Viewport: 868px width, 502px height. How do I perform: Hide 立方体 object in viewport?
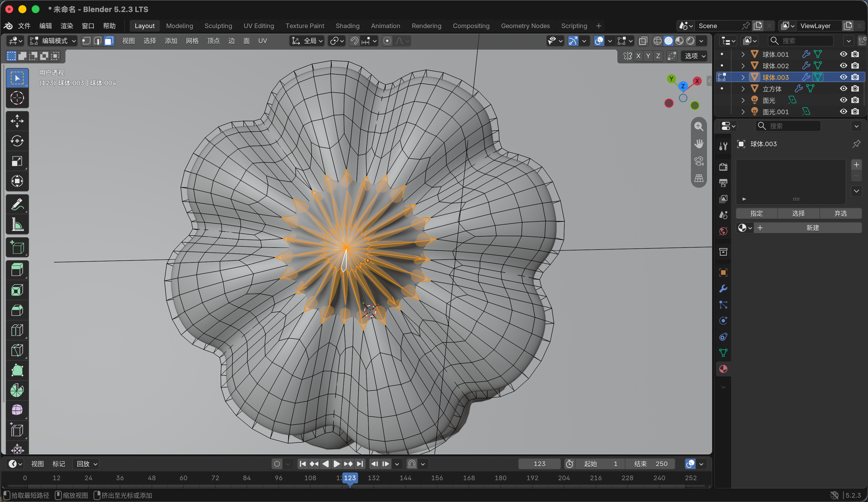[843, 88]
